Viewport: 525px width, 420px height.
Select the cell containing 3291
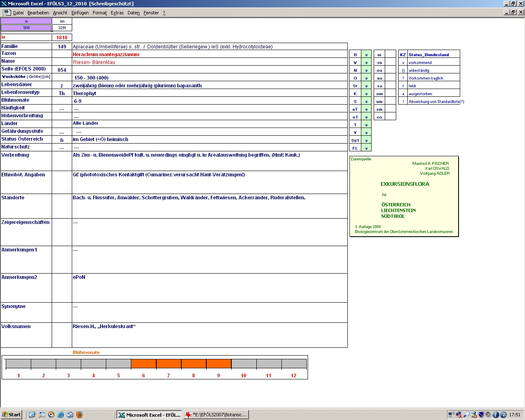coord(62,28)
